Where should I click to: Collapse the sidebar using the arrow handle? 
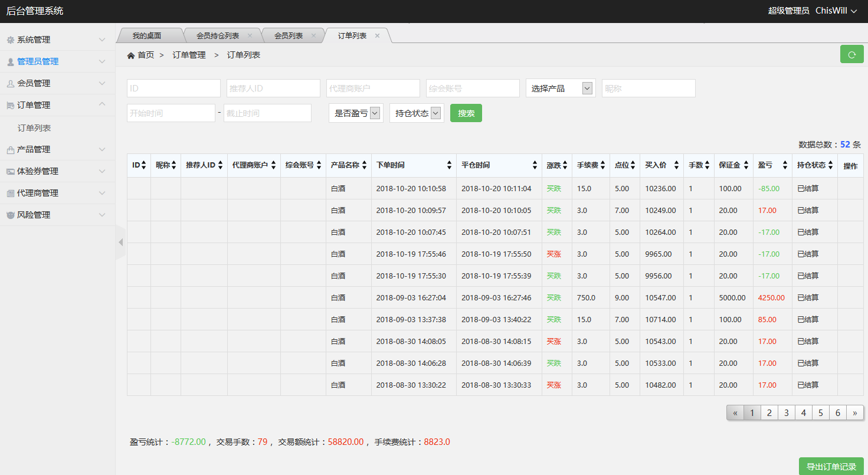click(120, 242)
